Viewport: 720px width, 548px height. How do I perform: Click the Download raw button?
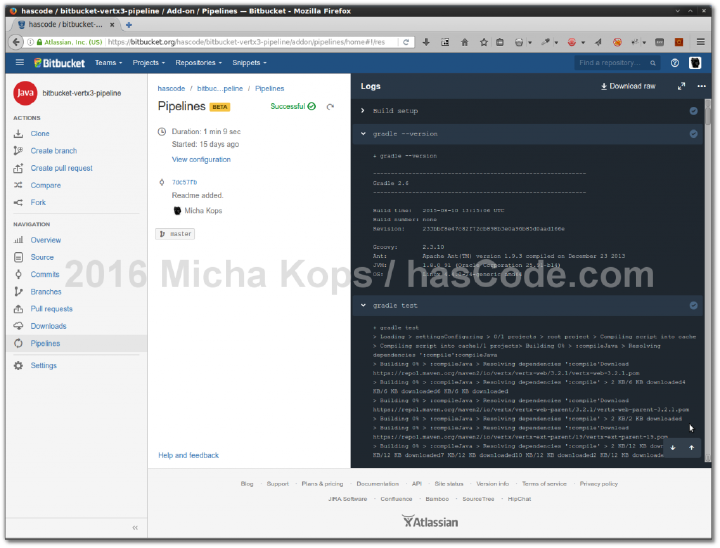(x=628, y=87)
